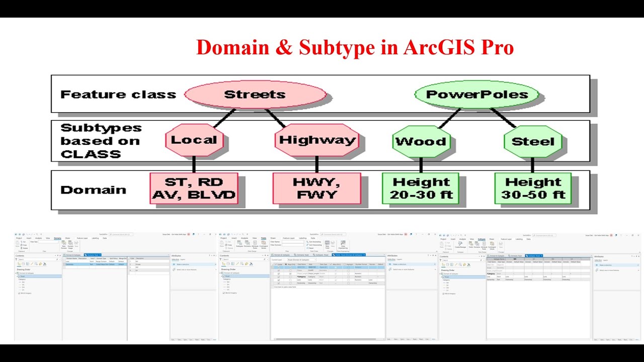The width and height of the screenshot is (644, 362).
Task: Click the Highway subtype octagon in the diagram
Action: point(316,140)
